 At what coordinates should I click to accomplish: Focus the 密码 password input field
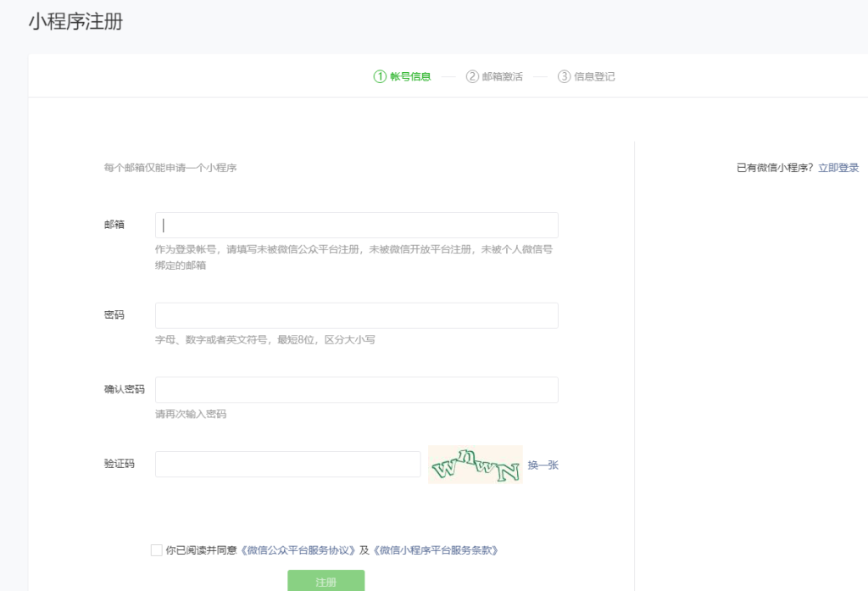pyautogui.click(x=356, y=315)
